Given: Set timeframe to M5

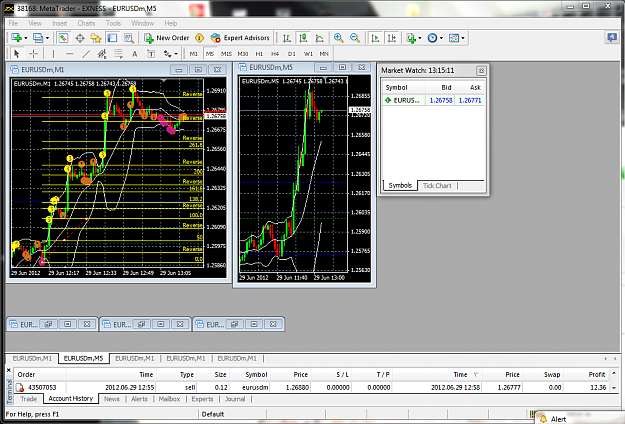Looking at the screenshot, I should coord(210,53).
